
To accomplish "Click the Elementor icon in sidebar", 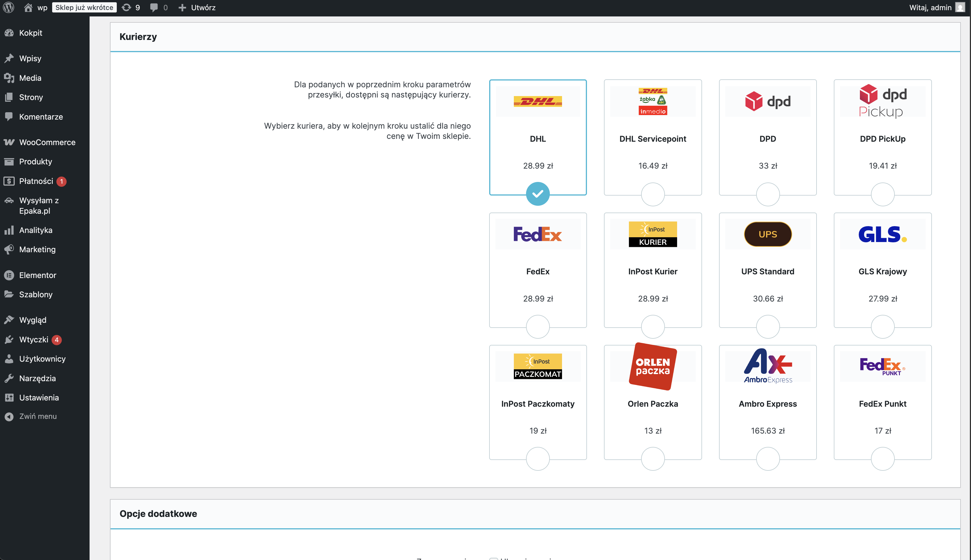I will tap(9, 275).
